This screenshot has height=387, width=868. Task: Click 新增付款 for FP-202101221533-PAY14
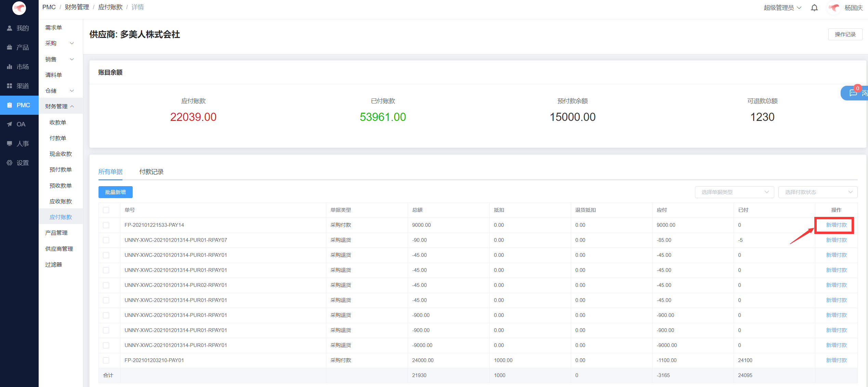pyautogui.click(x=836, y=225)
